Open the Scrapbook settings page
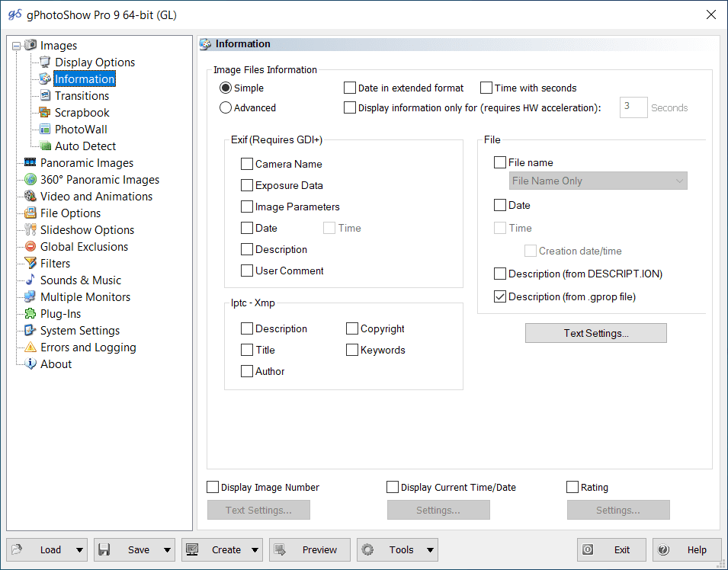 [x=82, y=112]
